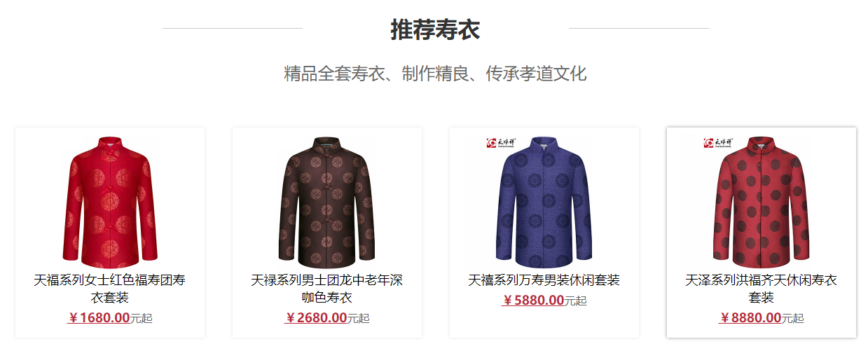Click the 推荐寿衣 section heading
Viewport: 868px width, 358px height.
(435, 30)
